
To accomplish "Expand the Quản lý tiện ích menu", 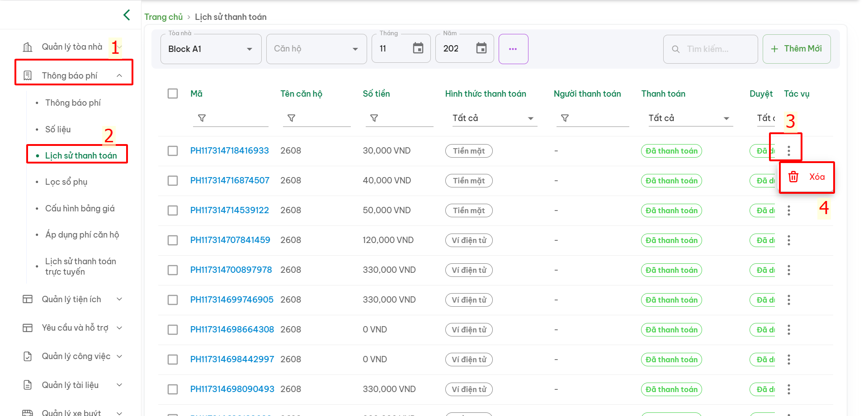I will [119, 299].
